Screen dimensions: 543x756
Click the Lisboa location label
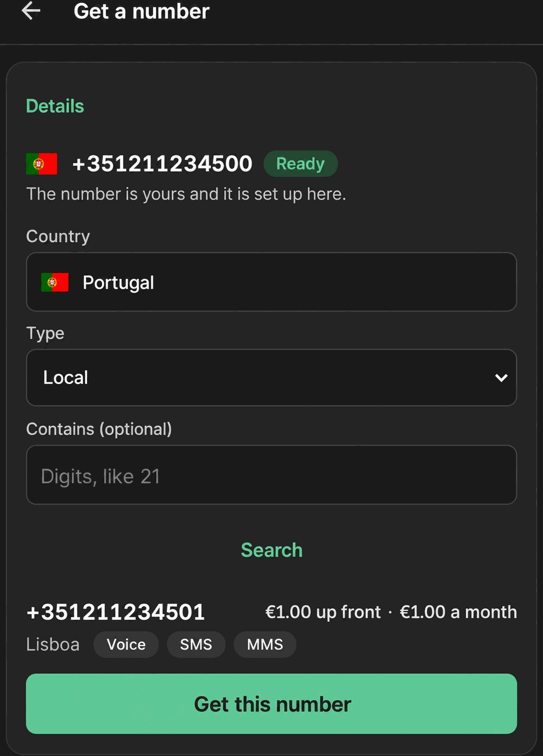coord(53,644)
